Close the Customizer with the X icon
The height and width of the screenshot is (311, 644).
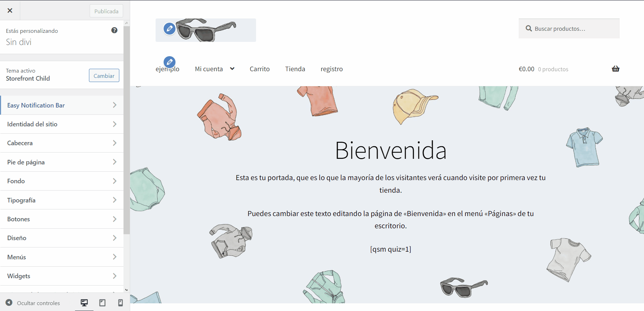(10, 10)
